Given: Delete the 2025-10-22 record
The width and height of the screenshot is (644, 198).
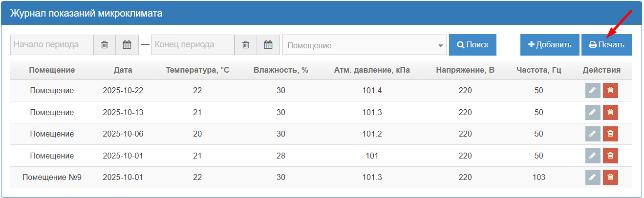Looking at the screenshot, I should (610, 91).
